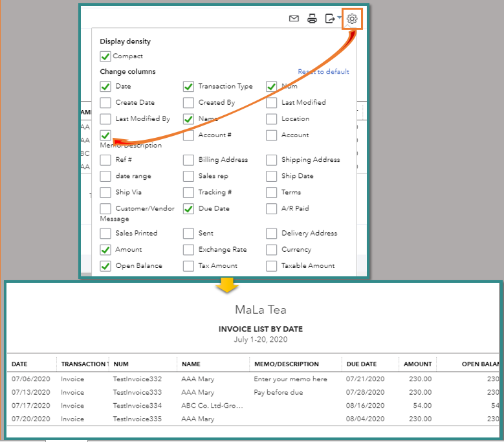504x442 pixels.
Task: Enable the Shipping Address column
Action: pyautogui.click(x=271, y=160)
